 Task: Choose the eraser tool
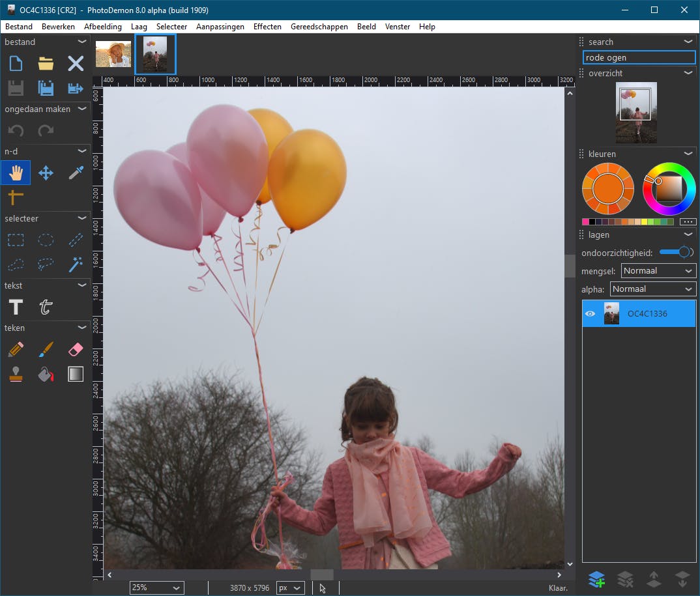(x=76, y=350)
